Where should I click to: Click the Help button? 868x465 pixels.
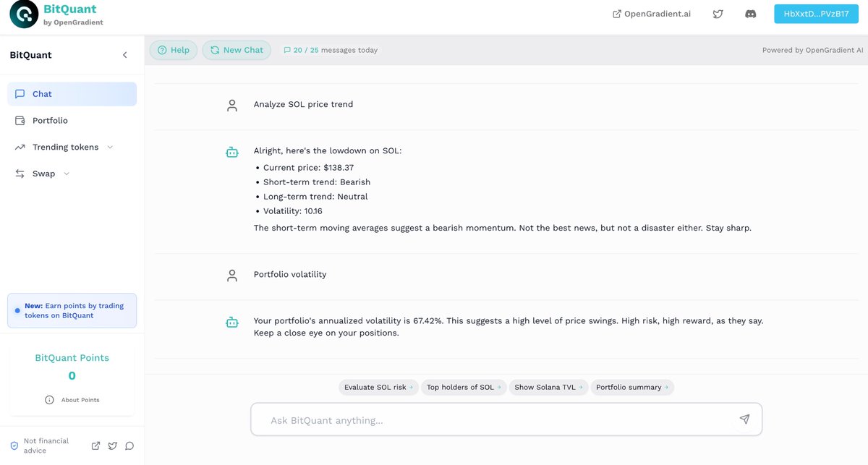click(174, 50)
